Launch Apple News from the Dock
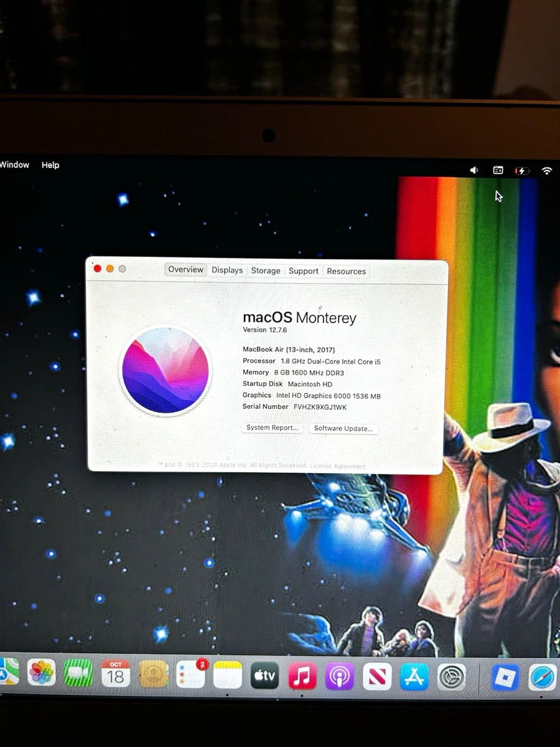Viewport: 560px width, 747px height. 377,677
